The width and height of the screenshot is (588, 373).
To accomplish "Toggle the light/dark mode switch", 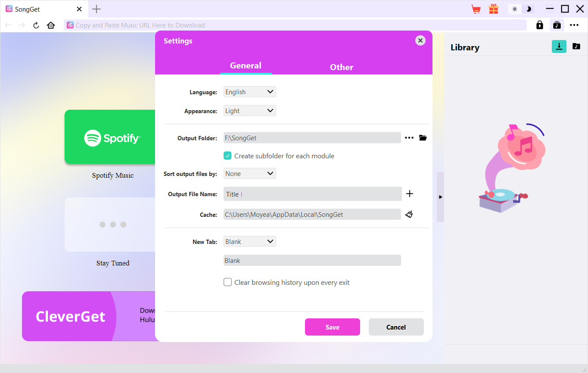I will pos(521,9).
